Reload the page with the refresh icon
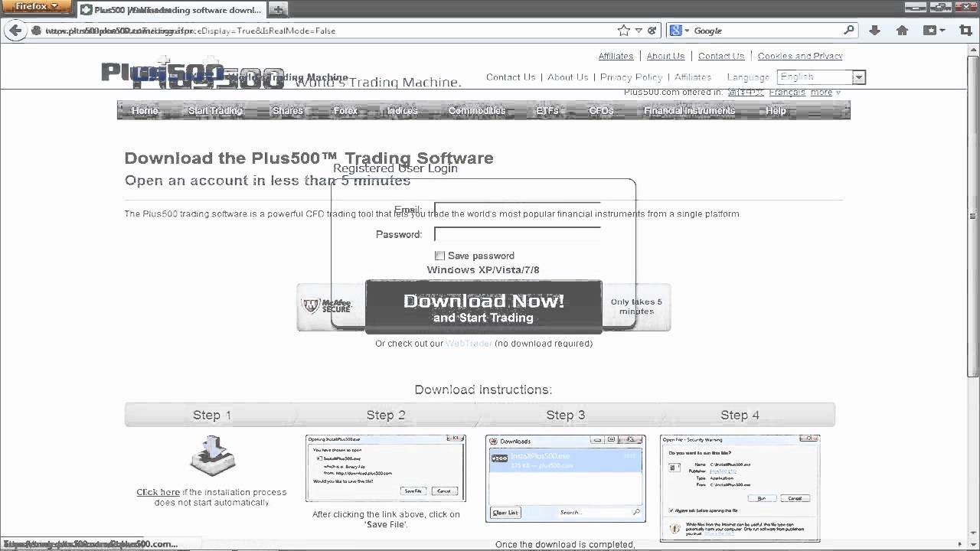Image resolution: width=980 pixels, height=551 pixels. tap(652, 31)
